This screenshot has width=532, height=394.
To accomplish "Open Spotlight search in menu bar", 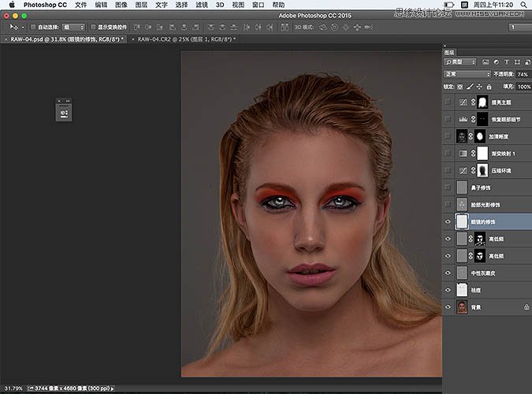I will [523, 5].
